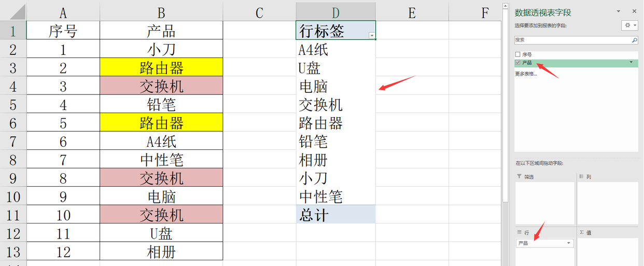Select the 中性笔 cell in column B

pos(161,160)
